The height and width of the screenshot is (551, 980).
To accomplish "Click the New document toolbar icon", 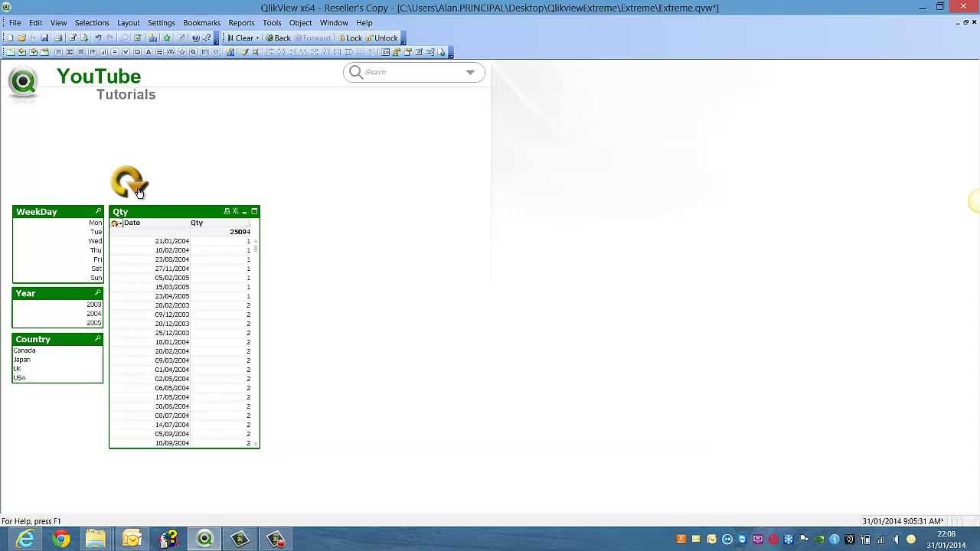I will tap(11, 38).
